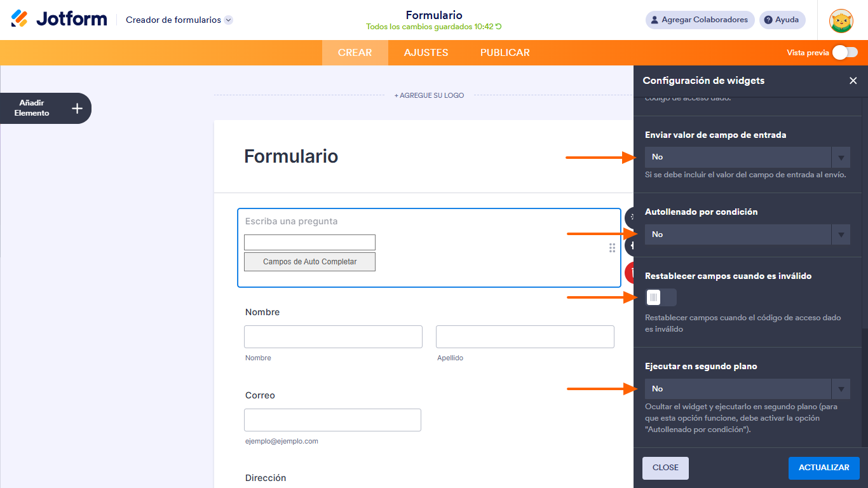Expand the Creador de formularios chevron
The height and width of the screenshot is (488, 868).
pyautogui.click(x=227, y=20)
